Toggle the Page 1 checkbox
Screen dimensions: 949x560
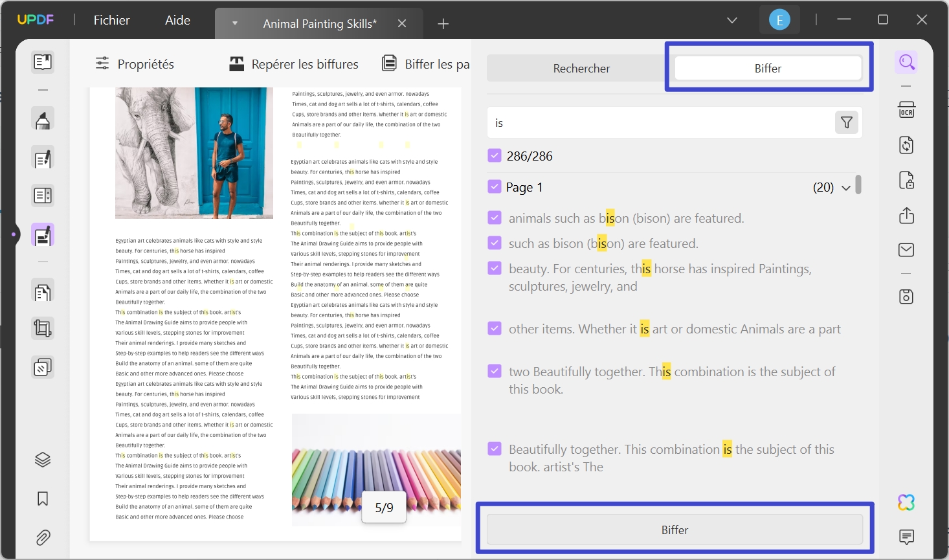[x=495, y=187]
